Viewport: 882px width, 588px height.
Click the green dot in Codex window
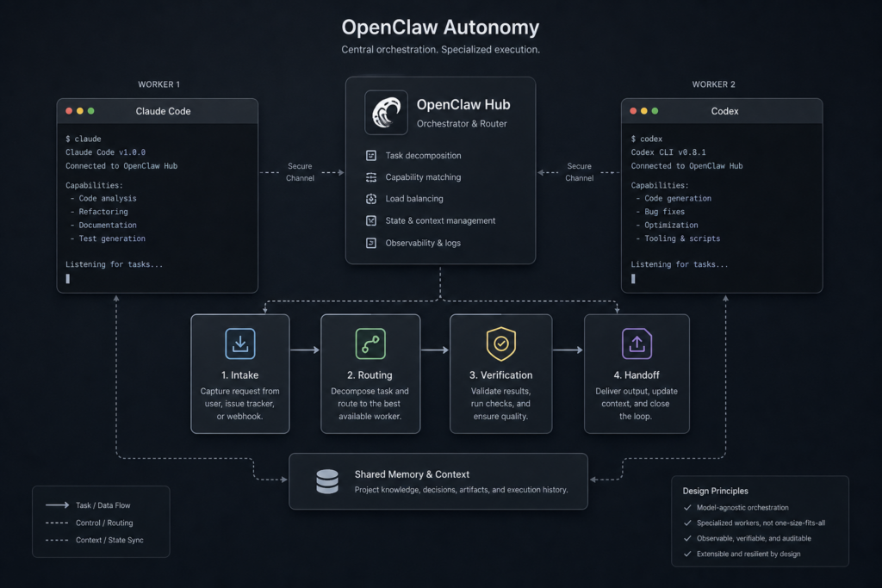[655, 111]
